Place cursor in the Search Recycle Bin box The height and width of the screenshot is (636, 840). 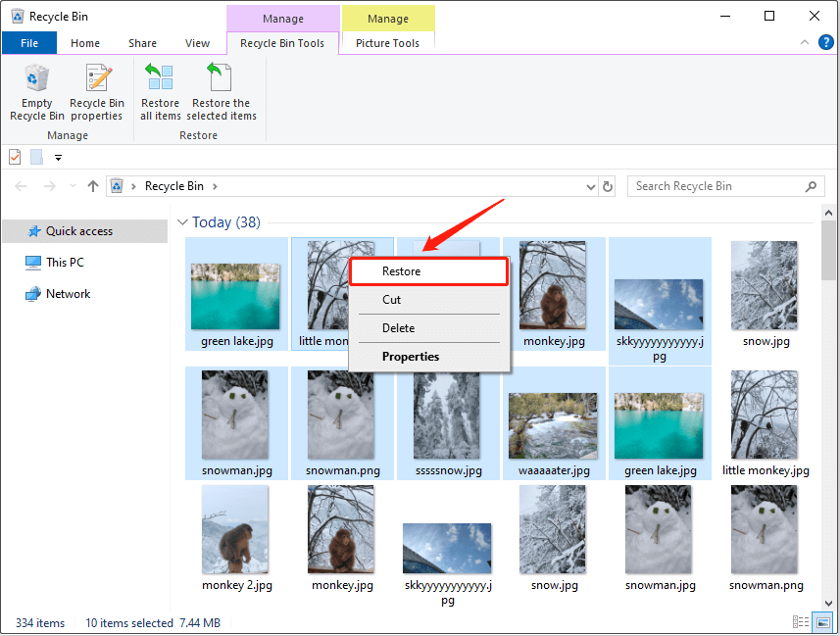(716, 185)
